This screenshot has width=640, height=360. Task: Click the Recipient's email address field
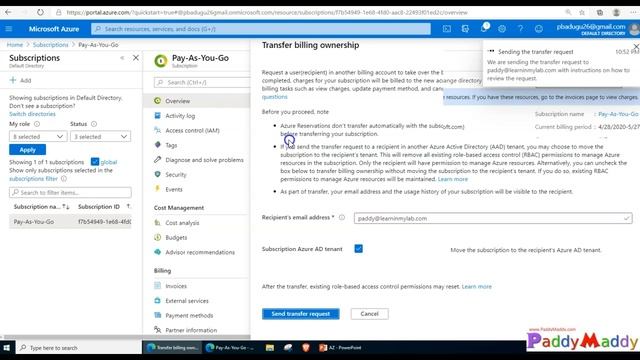click(493, 218)
